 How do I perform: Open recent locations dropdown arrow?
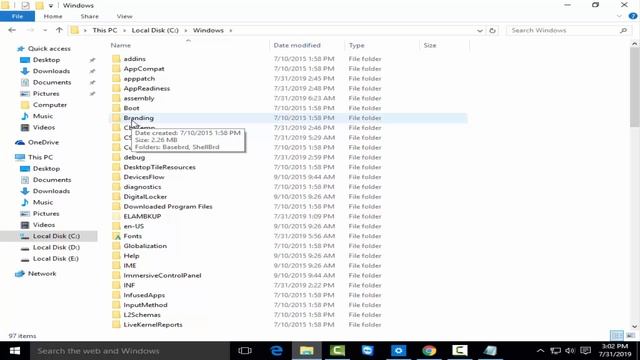click(x=45, y=31)
